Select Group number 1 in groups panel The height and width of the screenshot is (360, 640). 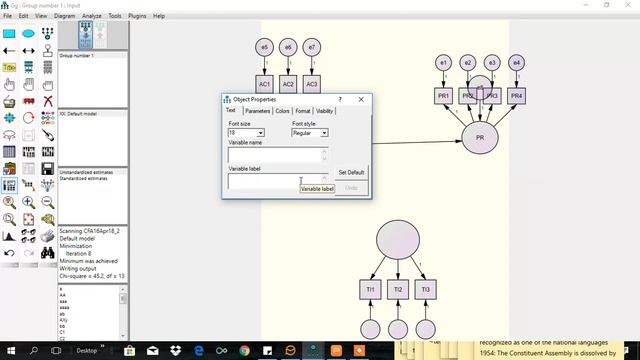[76, 56]
